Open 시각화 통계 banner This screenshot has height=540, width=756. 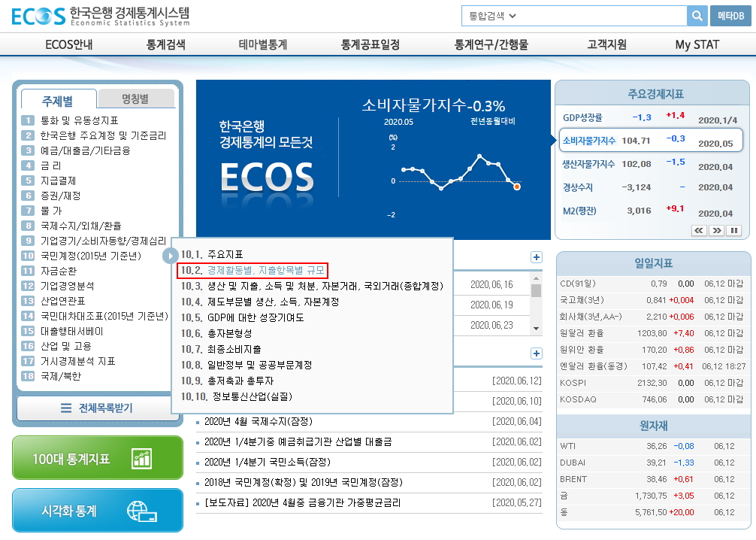pos(98,511)
